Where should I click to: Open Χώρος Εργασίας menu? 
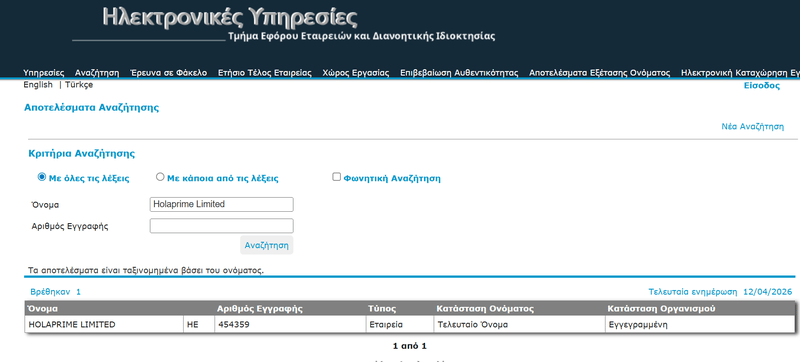point(356,73)
